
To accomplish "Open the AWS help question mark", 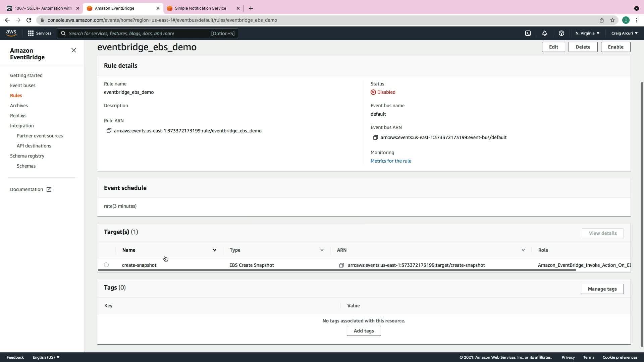I will click(x=561, y=33).
